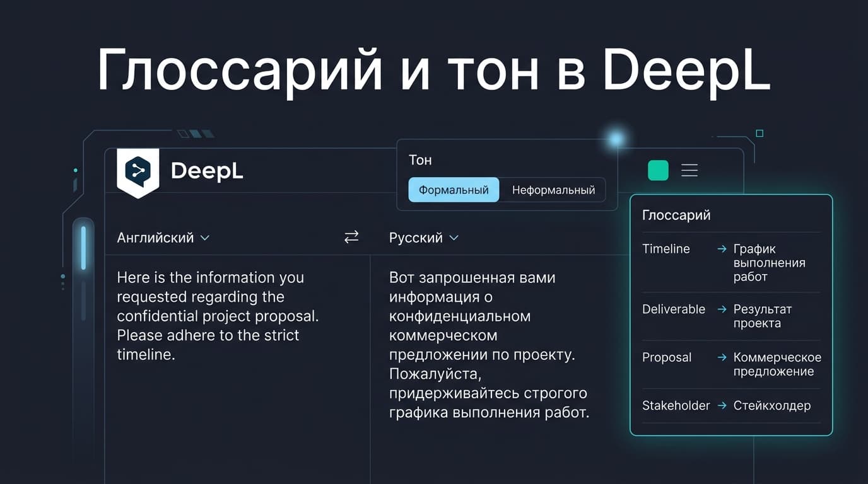Image resolution: width=868 pixels, height=484 pixels.
Task: Click the Deliverable glossary term
Action: pos(674,309)
